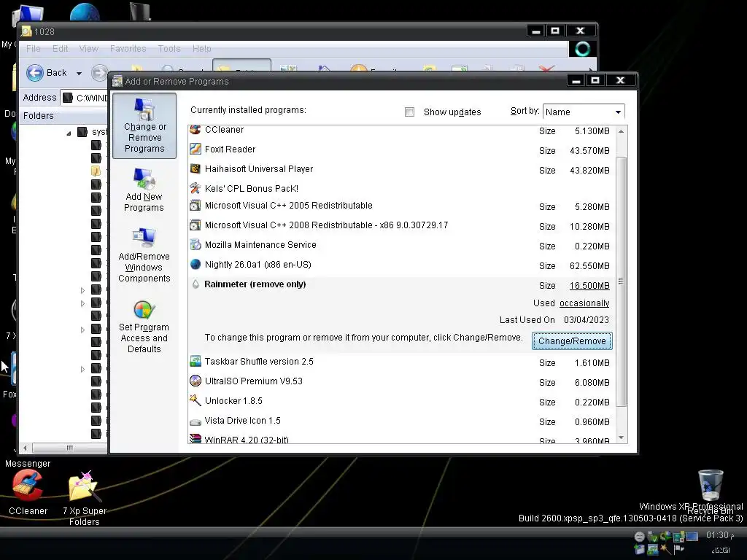
Task: Open 7 Xp Super Folders desktop icon
Action: [x=85, y=498]
